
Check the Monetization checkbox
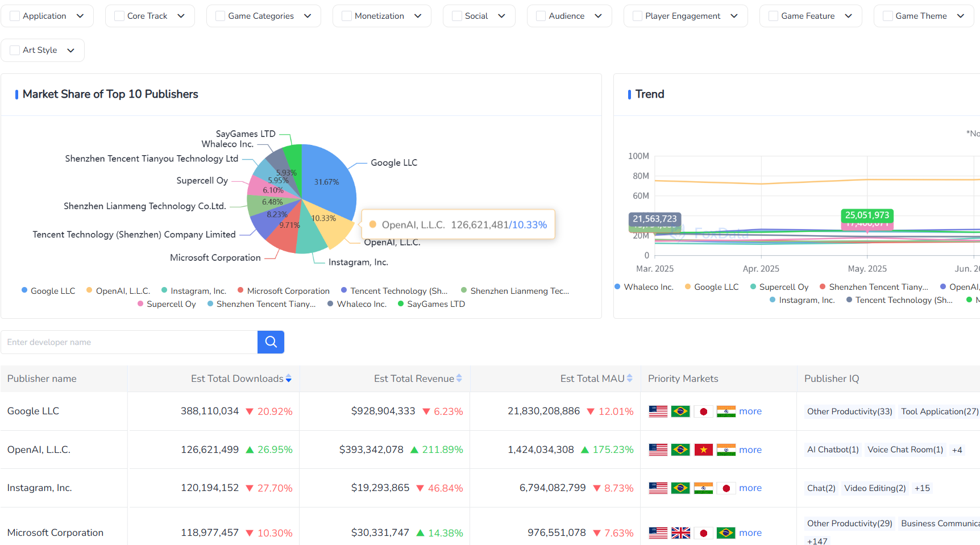point(347,16)
